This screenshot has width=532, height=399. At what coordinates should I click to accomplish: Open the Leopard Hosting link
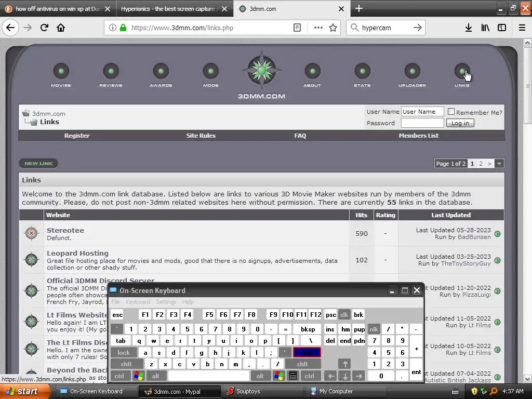point(77,253)
